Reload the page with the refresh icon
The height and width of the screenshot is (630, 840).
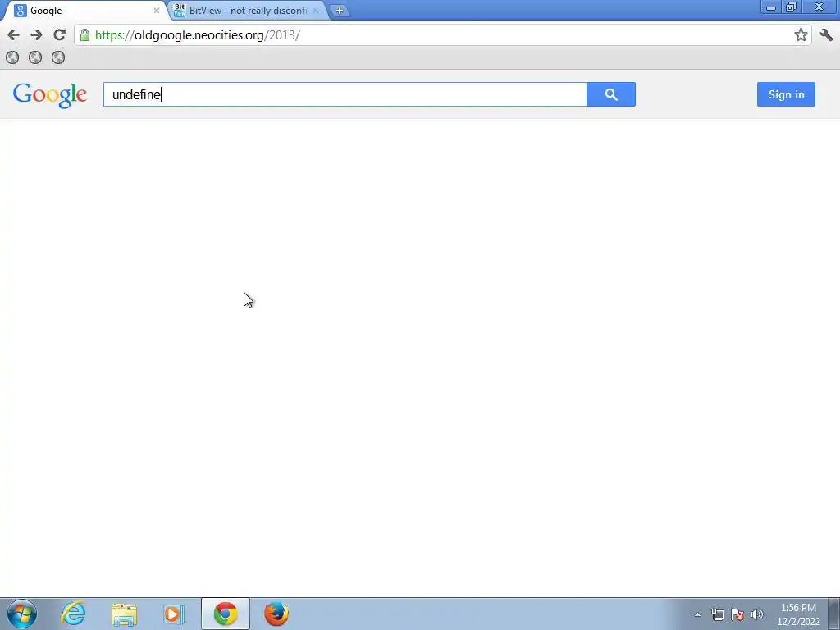pos(59,34)
